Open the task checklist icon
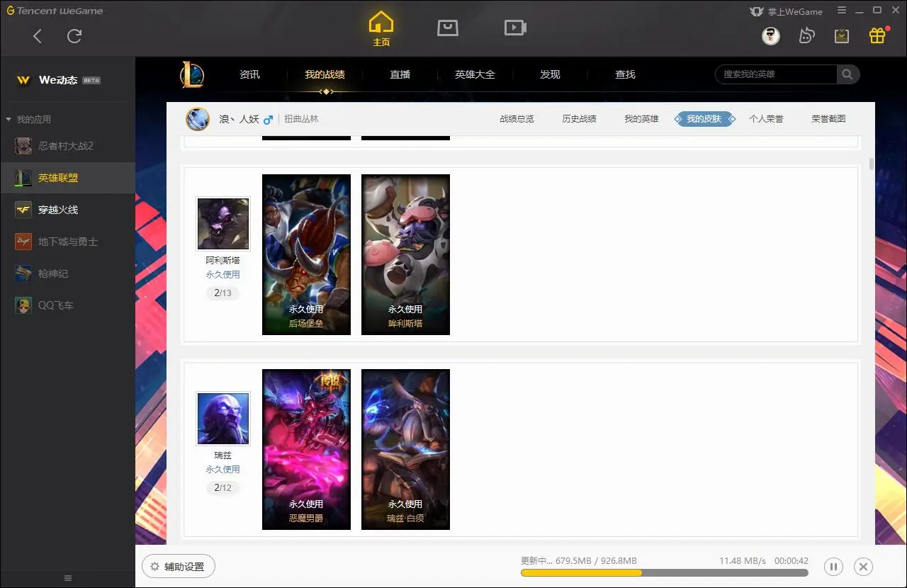Screen dimensions: 907x588 pyautogui.click(x=842, y=35)
